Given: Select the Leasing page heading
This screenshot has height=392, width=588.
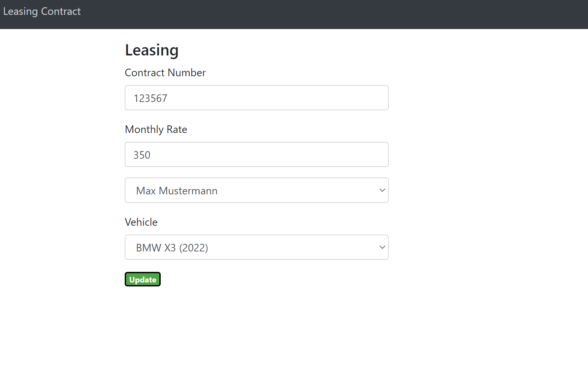Looking at the screenshot, I should point(151,50).
